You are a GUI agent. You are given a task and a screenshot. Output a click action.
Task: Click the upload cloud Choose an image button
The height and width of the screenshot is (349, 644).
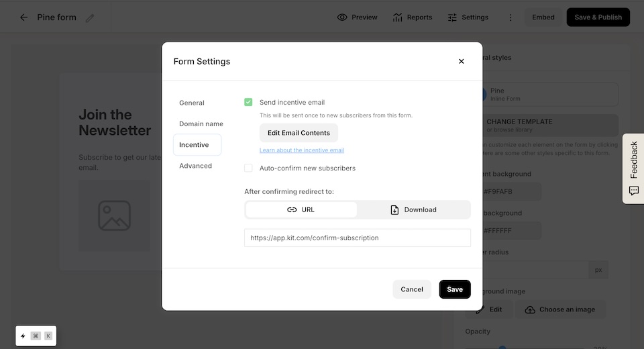pyautogui.click(x=560, y=309)
